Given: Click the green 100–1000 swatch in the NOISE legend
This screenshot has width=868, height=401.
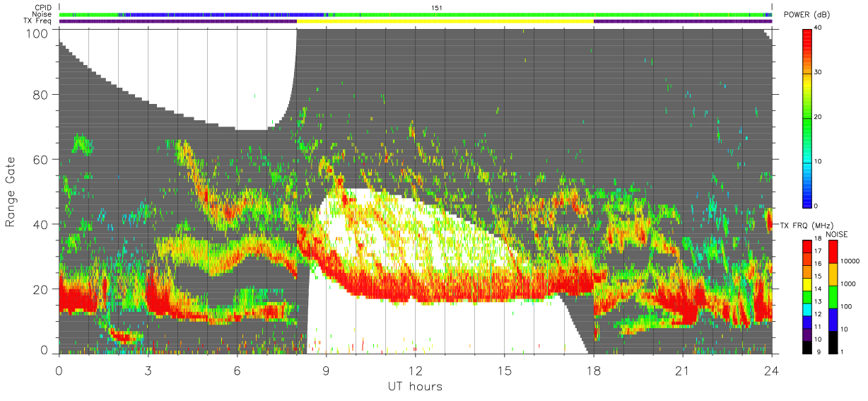Looking at the screenshot, I should point(832,296).
